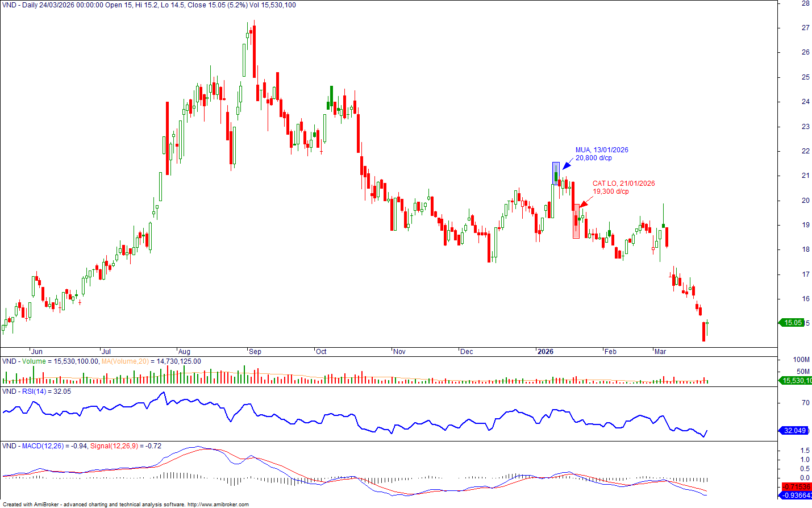812x508 pixels.
Task: Click the blue arrow pointing at the MUA candle
Action: 567,165
